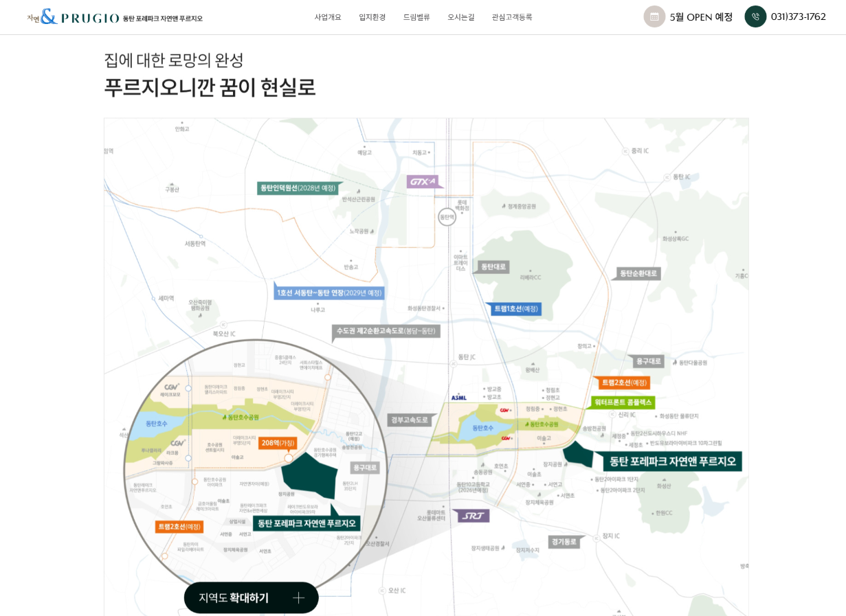The image size is (846, 616).
Task: Click the 208역(가칭) orange label
Action: click(278, 443)
